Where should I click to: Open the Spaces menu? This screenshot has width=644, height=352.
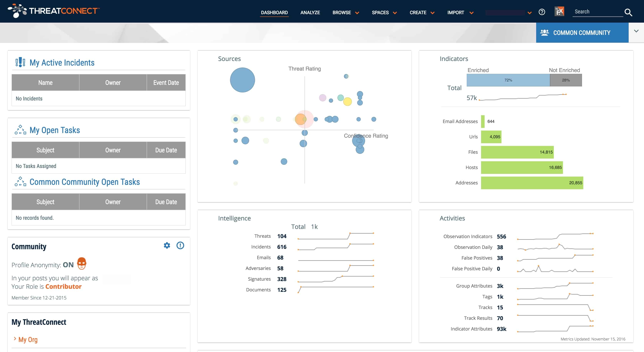380,12
